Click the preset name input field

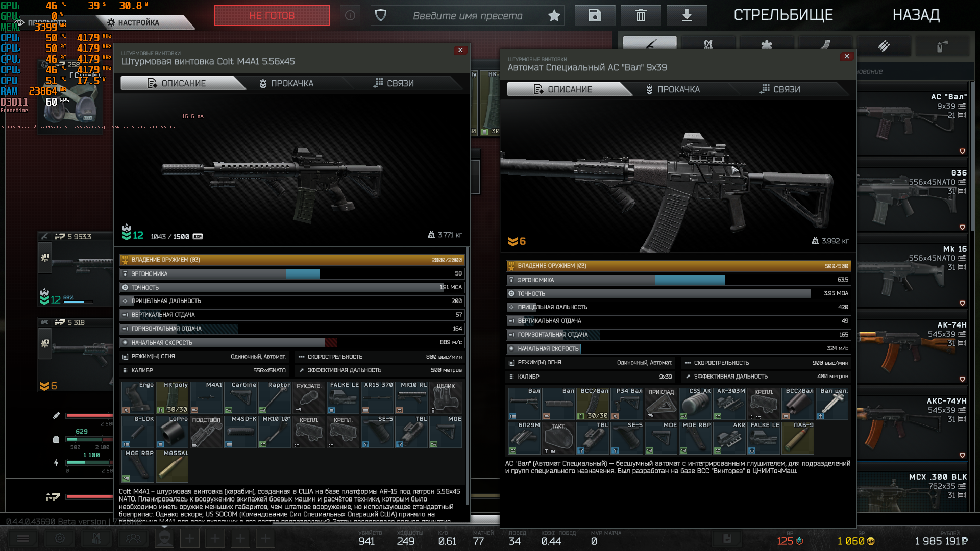coord(467,16)
